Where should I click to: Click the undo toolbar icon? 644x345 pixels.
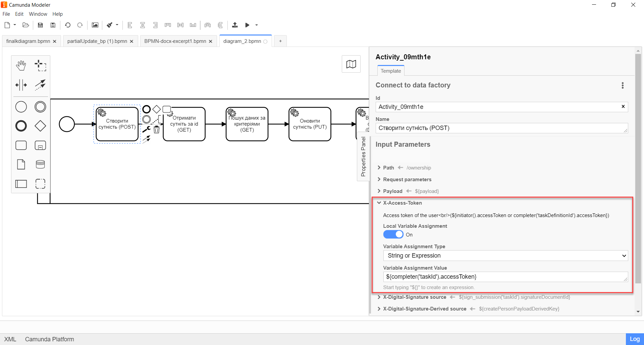[x=68, y=25]
